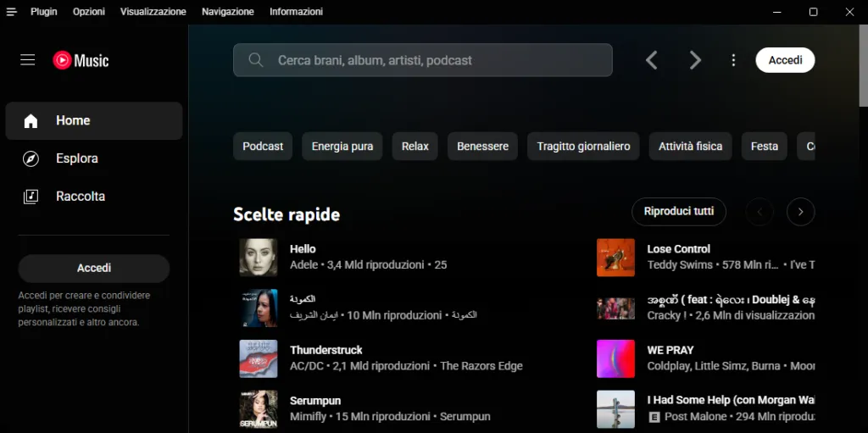Open the song title WE PRAY

point(670,350)
